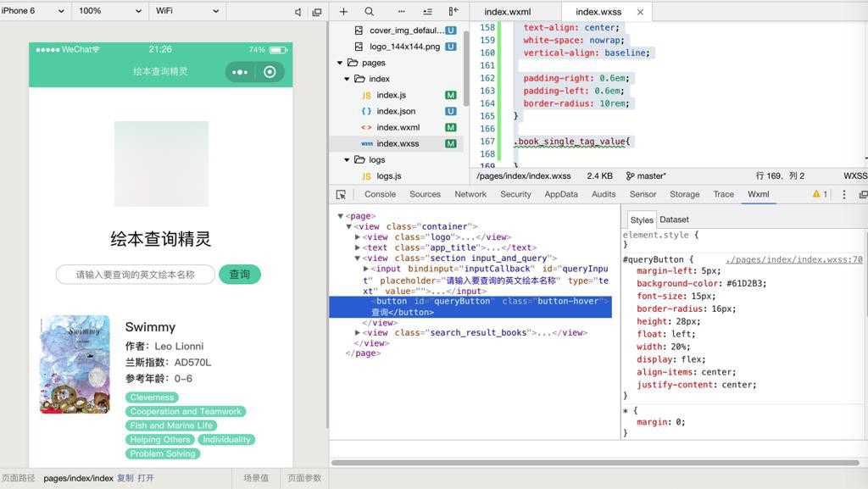Click the master git branch icon
Screen dimensions: 868x489
coord(630,176)
